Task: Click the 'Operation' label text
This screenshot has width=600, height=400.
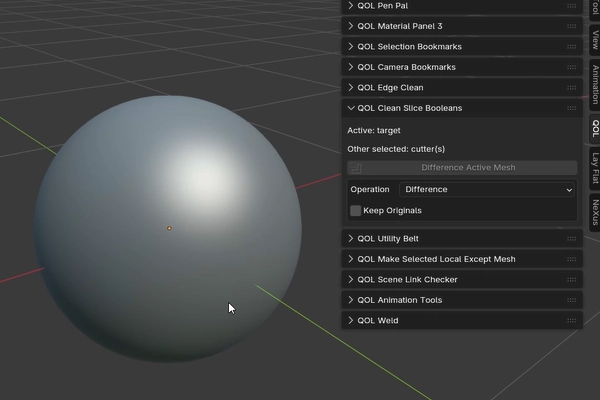Action: (x=370, y=189)
